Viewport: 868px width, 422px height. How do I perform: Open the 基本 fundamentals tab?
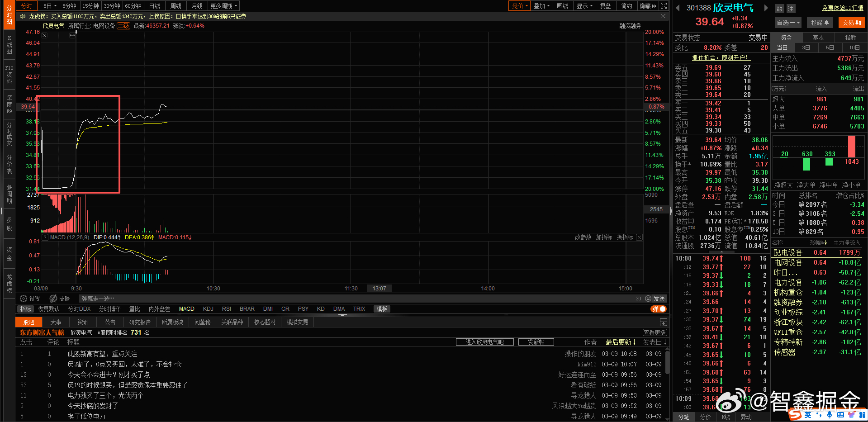818,38
